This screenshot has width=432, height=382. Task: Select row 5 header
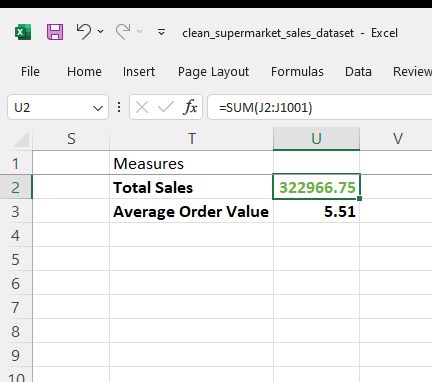point(16,259)
